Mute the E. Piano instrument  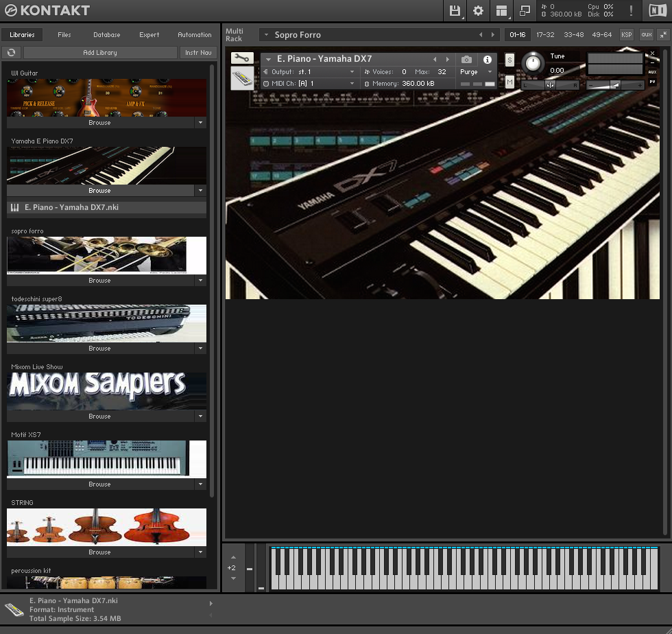[x=509, y=82]
